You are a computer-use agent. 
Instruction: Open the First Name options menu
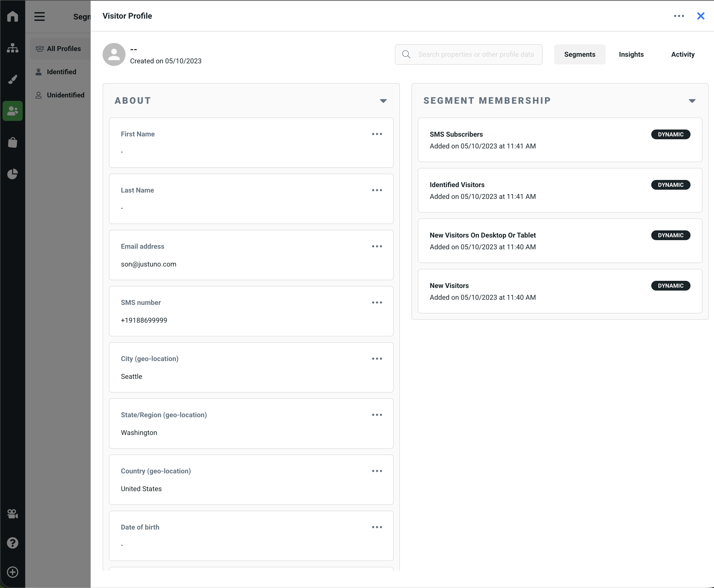[377, 134]
